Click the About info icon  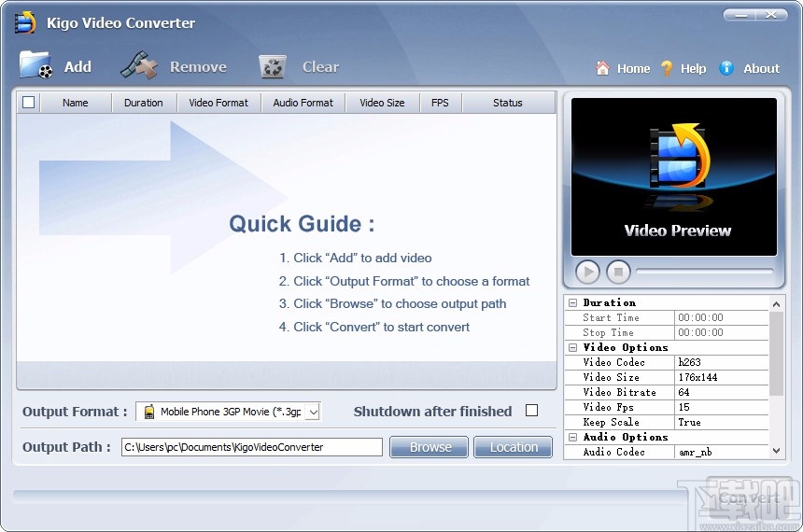coord(726,68)
